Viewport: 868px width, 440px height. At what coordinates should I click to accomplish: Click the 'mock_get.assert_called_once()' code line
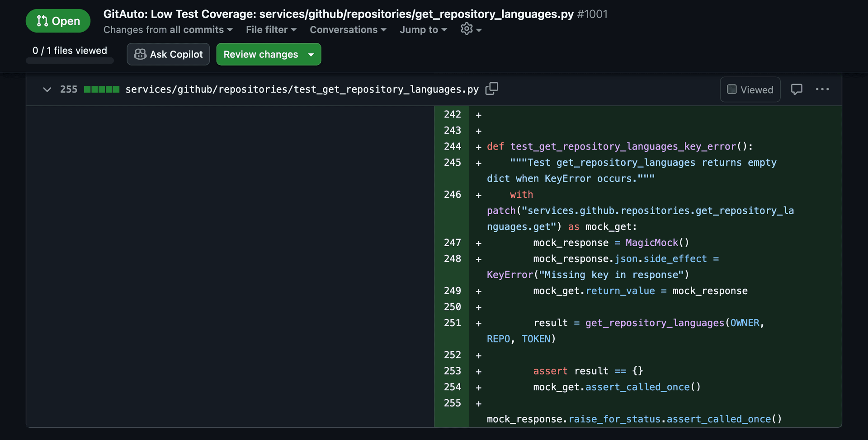pyautogui.click(x=617, y=387)
